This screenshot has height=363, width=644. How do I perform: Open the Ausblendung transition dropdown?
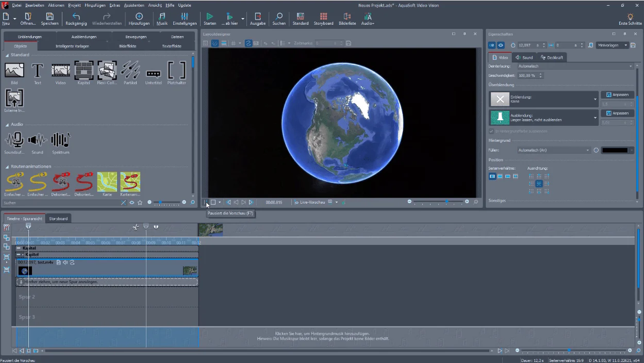click(543, 118)
